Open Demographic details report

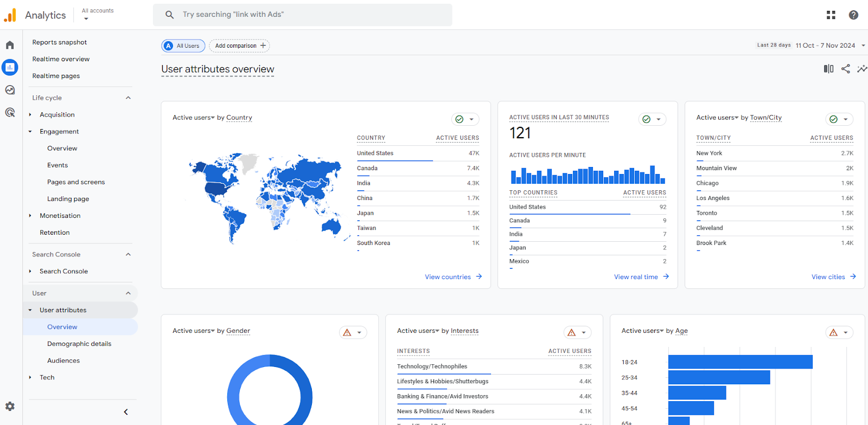pyautogui.click(x=79, y=344)
